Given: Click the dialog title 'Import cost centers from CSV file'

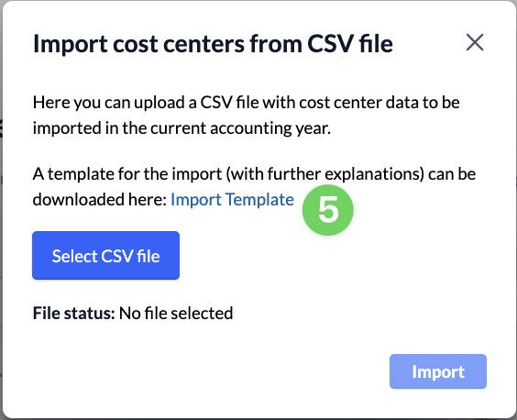Looking at the screenshot, I should click(x=213, y=43).
